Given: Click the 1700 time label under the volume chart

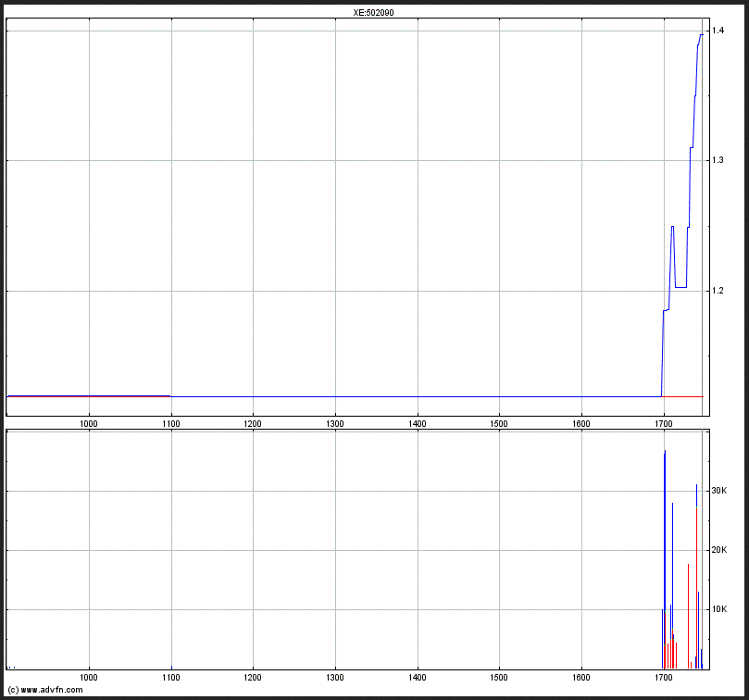Looking at the screenshot, I should 664,678.
